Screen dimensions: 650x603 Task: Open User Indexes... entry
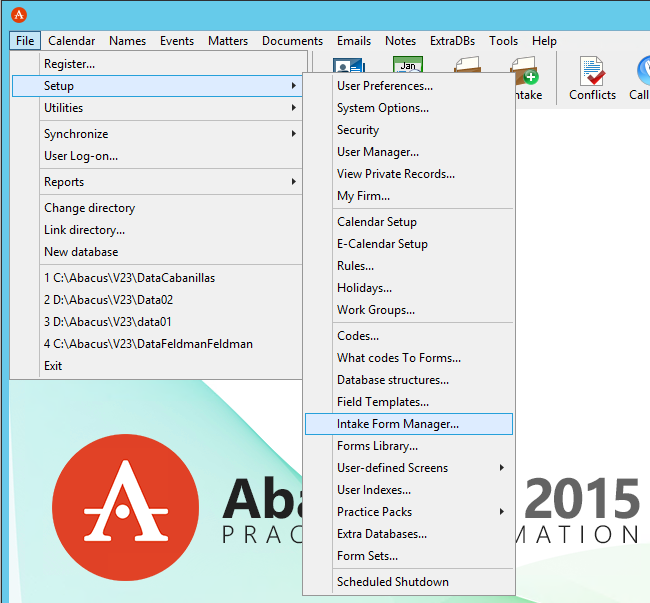409,490
